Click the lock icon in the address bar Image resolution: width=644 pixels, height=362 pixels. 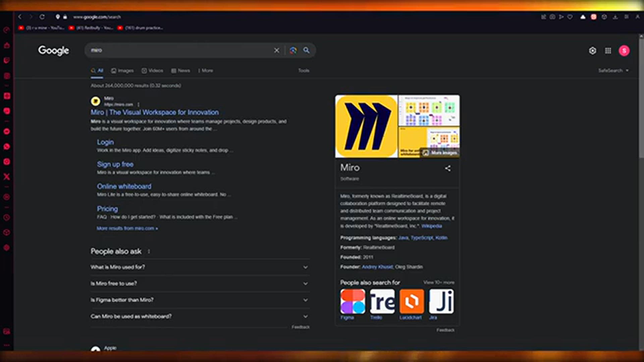65,17
